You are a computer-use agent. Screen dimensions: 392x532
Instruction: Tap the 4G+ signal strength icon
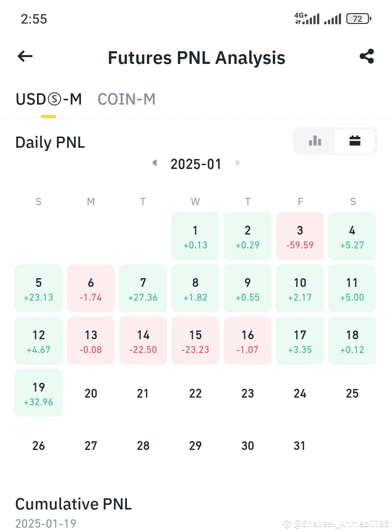307,18
